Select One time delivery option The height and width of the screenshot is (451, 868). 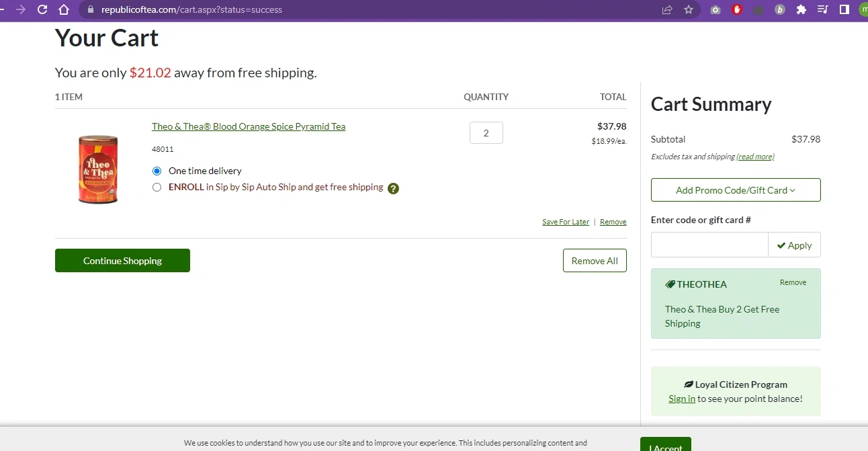tap(157, 171)
